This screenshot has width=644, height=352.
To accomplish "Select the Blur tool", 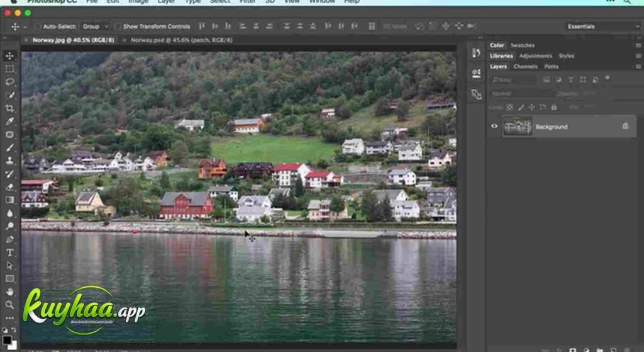I will pyautogui.click(x=10, y=213).
